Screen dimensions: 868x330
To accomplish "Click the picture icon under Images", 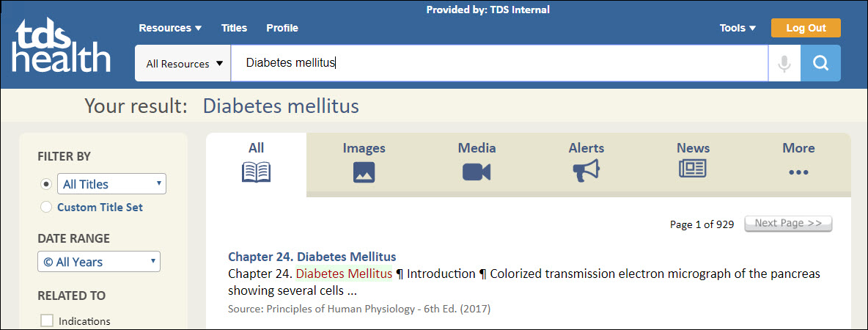I will click(x=364, y=172).
